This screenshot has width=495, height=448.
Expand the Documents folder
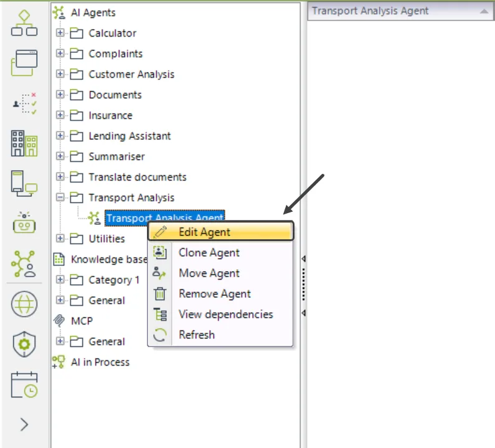tap(60, 95)
